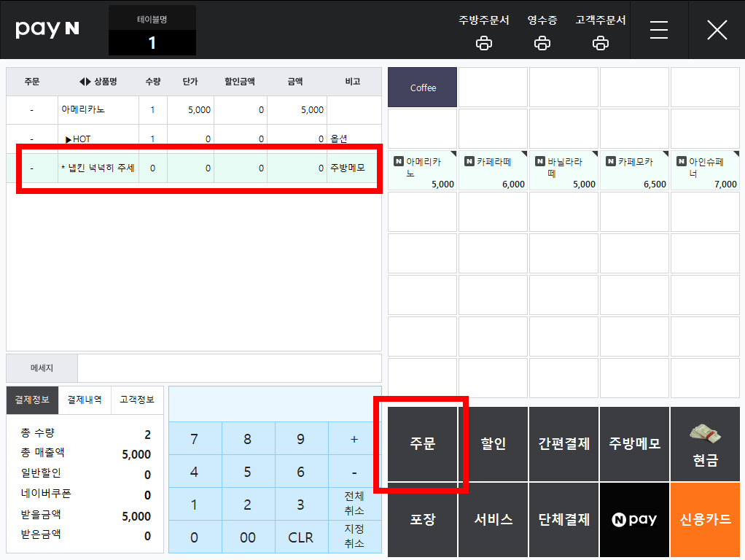Switch to 결제정보 tab

point(32,400)
